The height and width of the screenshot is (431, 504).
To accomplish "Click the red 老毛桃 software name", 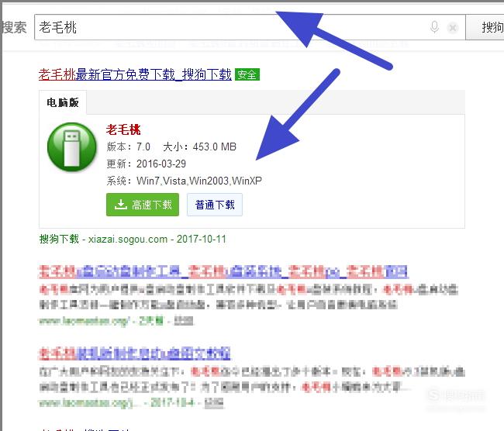I will pyautogui.click(x=123, y=129).
